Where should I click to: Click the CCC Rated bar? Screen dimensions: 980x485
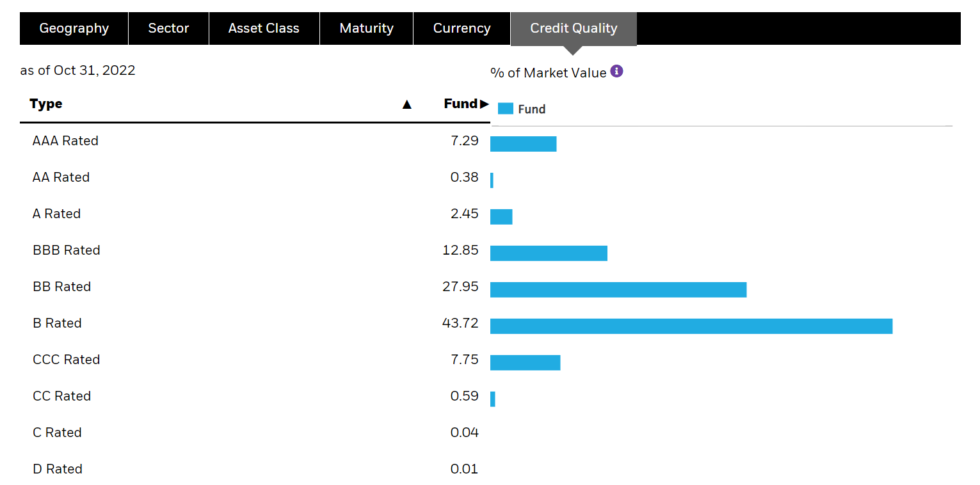click(525, 363)
